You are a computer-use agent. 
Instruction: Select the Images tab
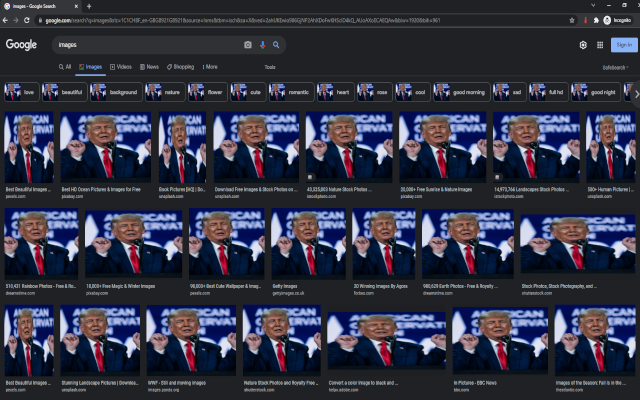coord(91,67)
